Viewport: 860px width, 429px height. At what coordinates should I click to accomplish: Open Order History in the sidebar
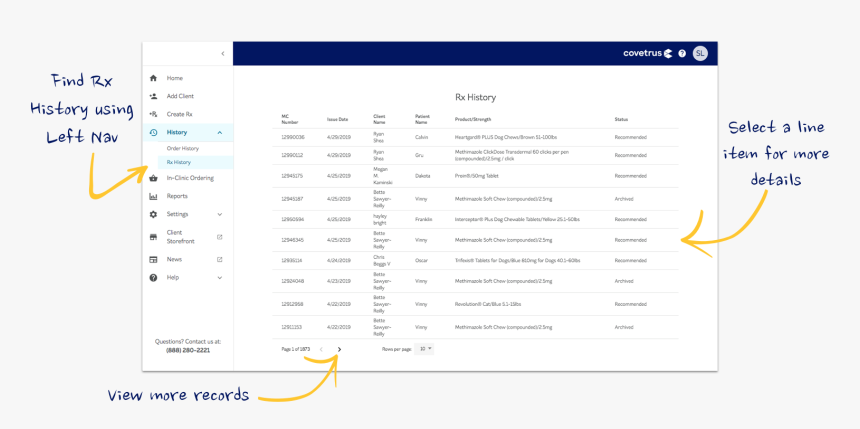(182, 148)
